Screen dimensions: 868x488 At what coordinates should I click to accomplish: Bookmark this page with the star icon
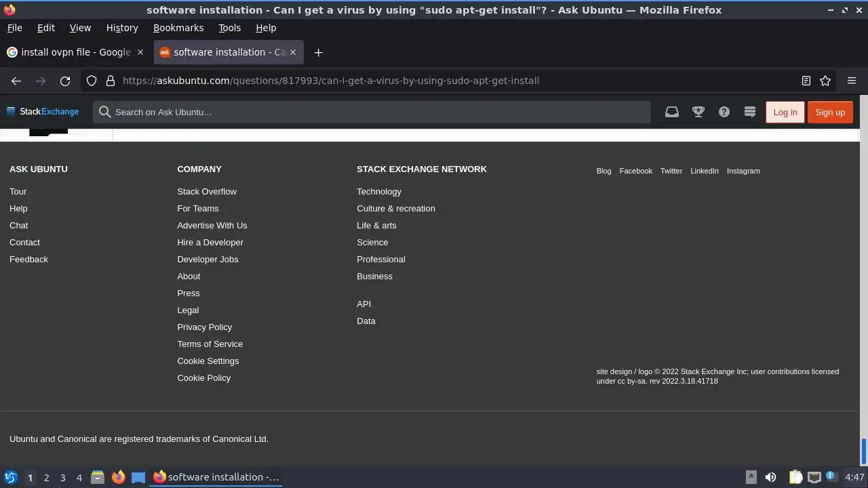pos(825,81)
